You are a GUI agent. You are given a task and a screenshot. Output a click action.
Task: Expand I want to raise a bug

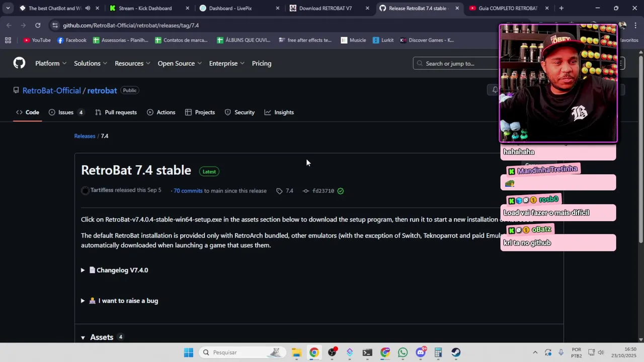click(x=119, y=301)
